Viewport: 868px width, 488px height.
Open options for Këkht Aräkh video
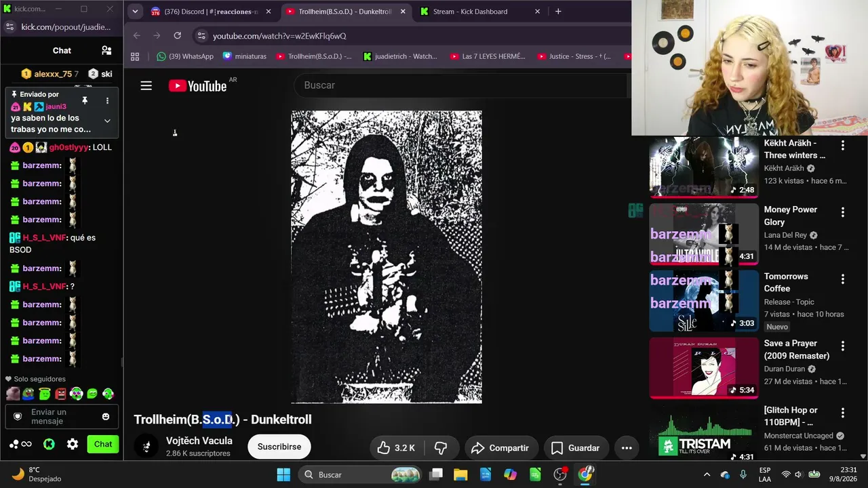click(x=843, y=146)
